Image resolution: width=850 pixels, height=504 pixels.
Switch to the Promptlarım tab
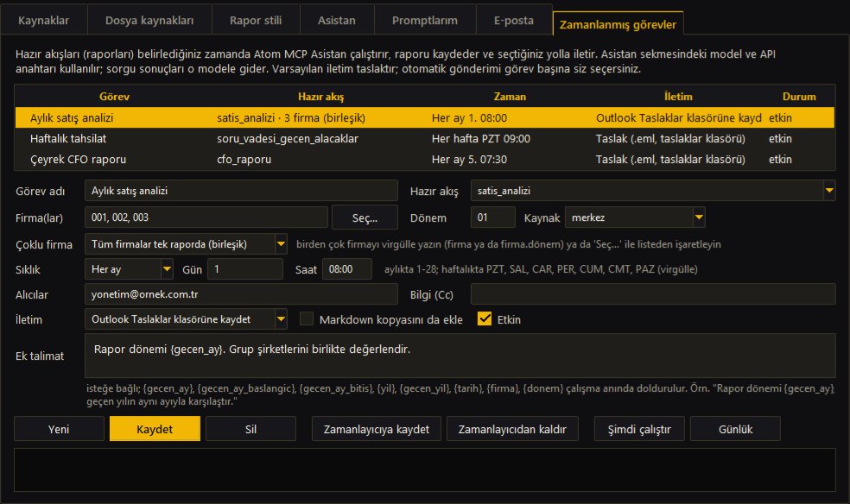(x=424, y=21)
